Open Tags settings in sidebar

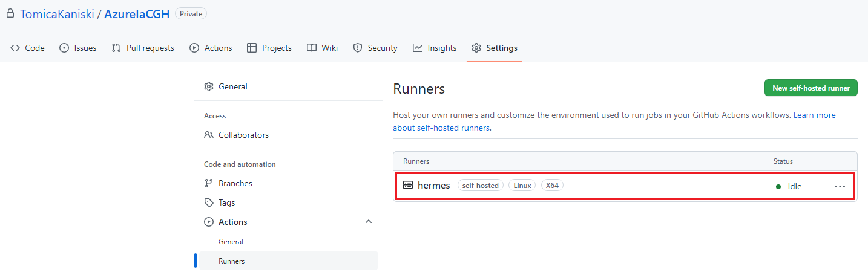coord(226,202)
